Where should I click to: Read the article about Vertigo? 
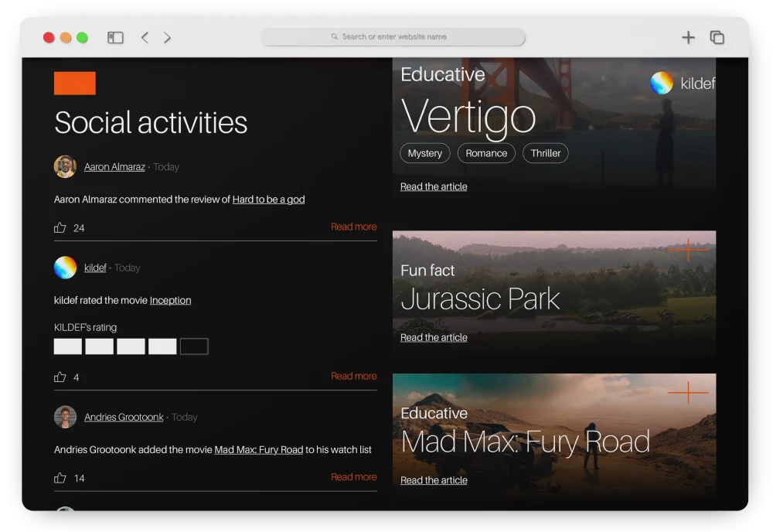pyautogui.click(x=434, y=186)
